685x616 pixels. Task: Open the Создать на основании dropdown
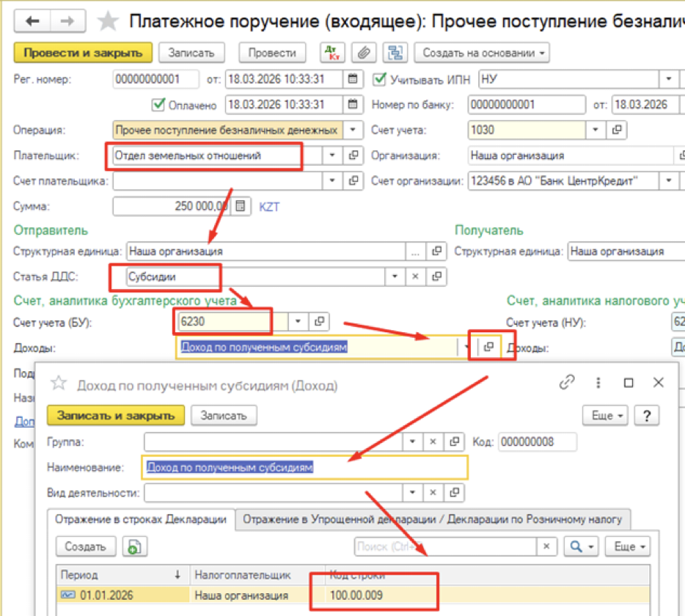coord(482,53)
